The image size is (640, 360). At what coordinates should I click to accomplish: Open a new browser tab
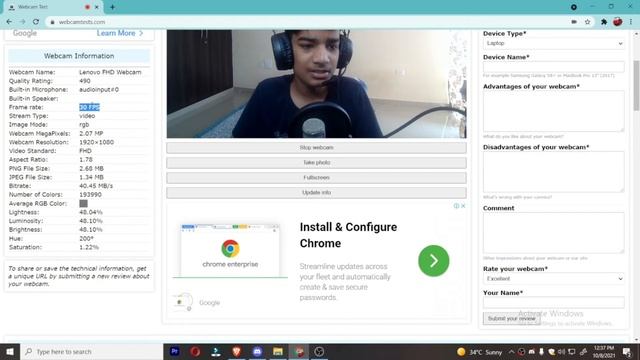112,7
